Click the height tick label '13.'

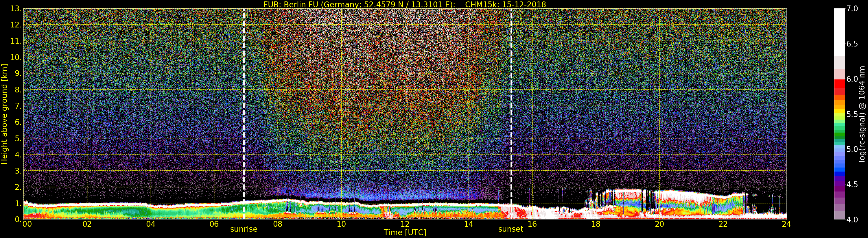[x=16, y=9]
